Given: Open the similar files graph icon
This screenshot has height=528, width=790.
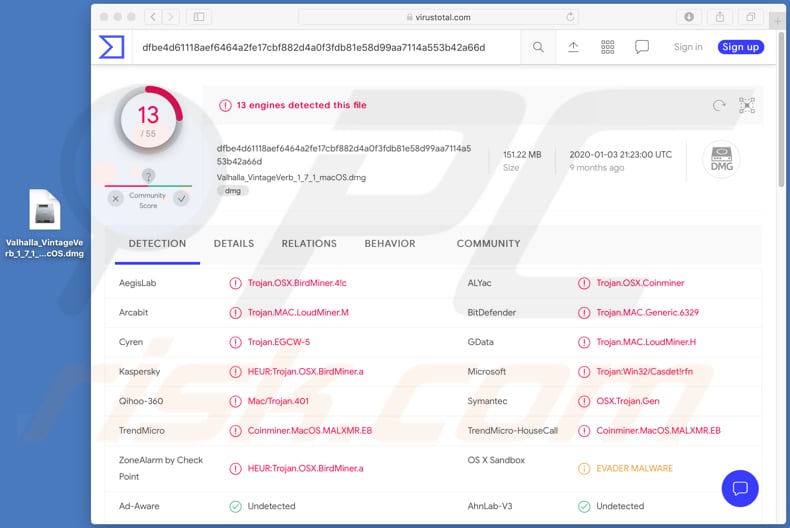Looking at the screenshot, I should [747, 105].
